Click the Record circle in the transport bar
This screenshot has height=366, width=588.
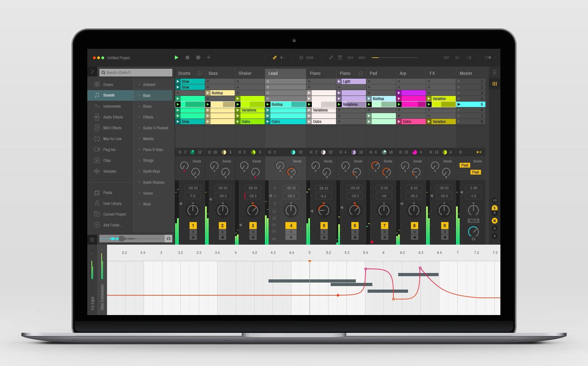(x=198, y=58)
